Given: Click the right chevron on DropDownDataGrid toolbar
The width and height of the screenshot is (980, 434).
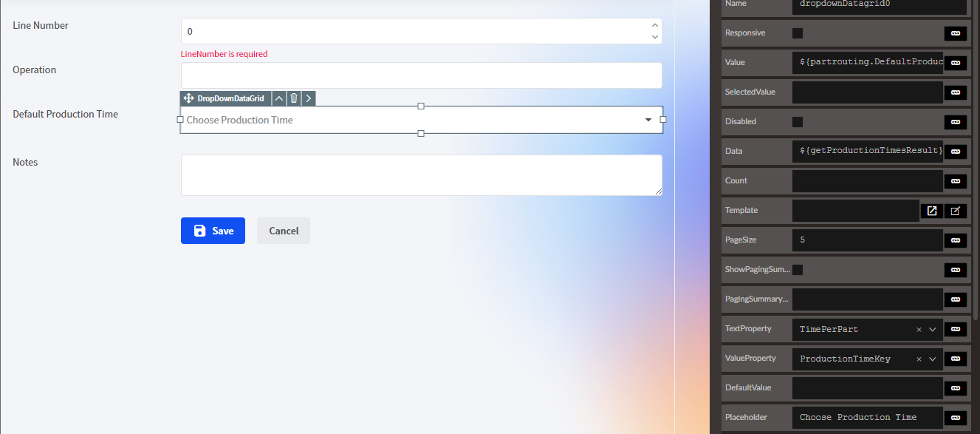Looking at the screenshot, I should click(x=309, y=98).
